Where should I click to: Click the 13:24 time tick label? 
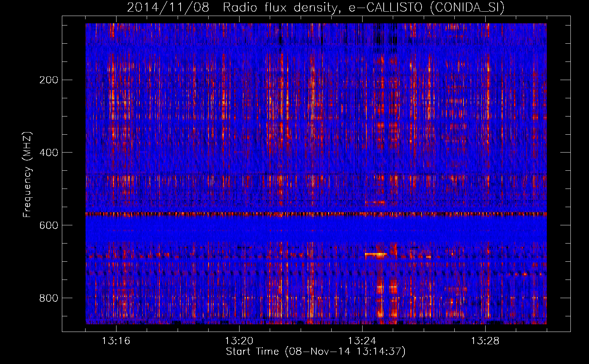[362, 341]
